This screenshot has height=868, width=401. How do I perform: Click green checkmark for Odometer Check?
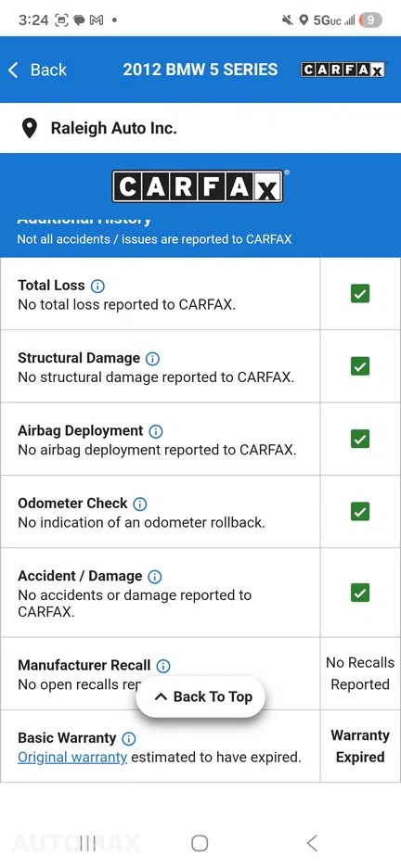pyautogui.click(x=360, y=511)
